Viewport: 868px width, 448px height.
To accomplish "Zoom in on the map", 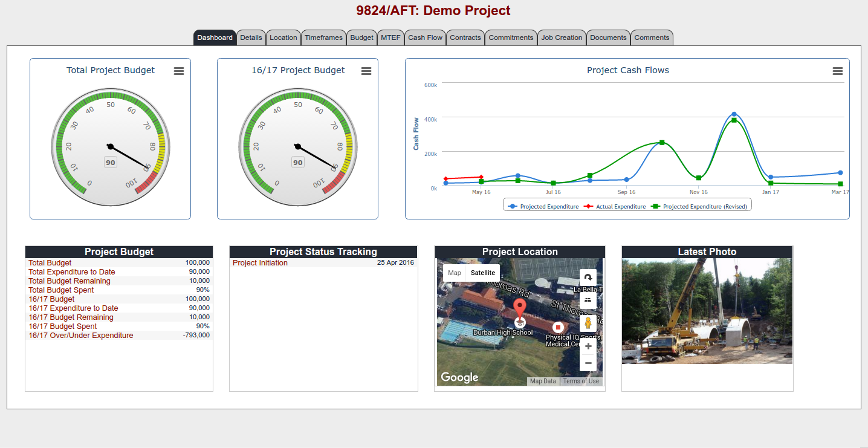I will (588, 346).
